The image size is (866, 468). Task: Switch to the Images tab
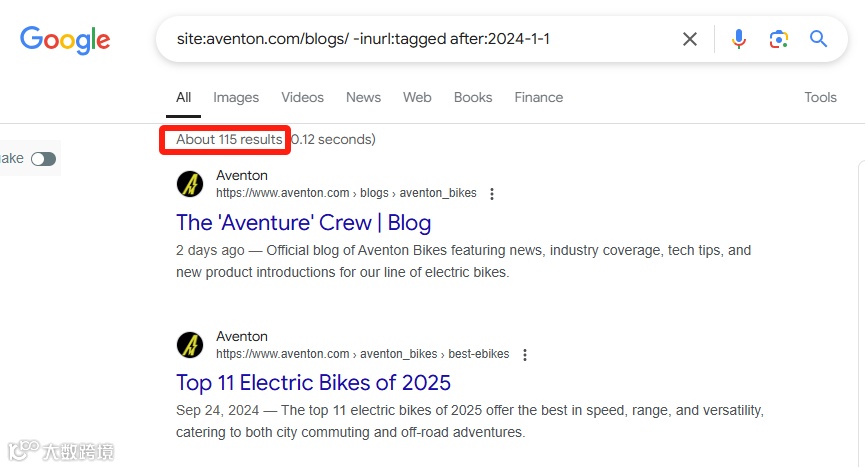(x=236, y=98)
